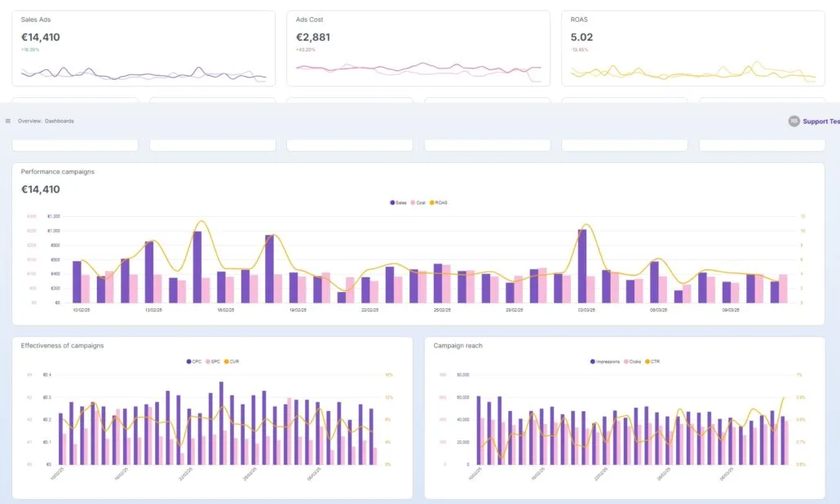
Task: Select the Ads Cost card title
Action: (x=310, y=20)
